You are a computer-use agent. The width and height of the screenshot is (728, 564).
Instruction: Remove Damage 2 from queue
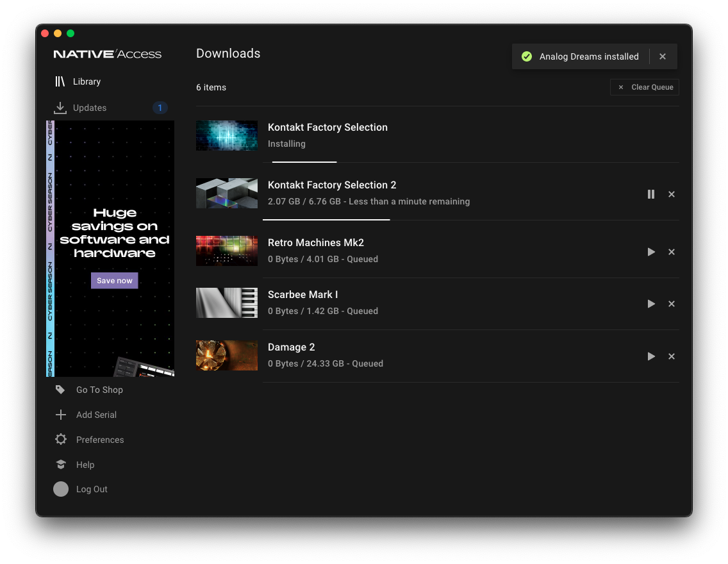(672, 356)
